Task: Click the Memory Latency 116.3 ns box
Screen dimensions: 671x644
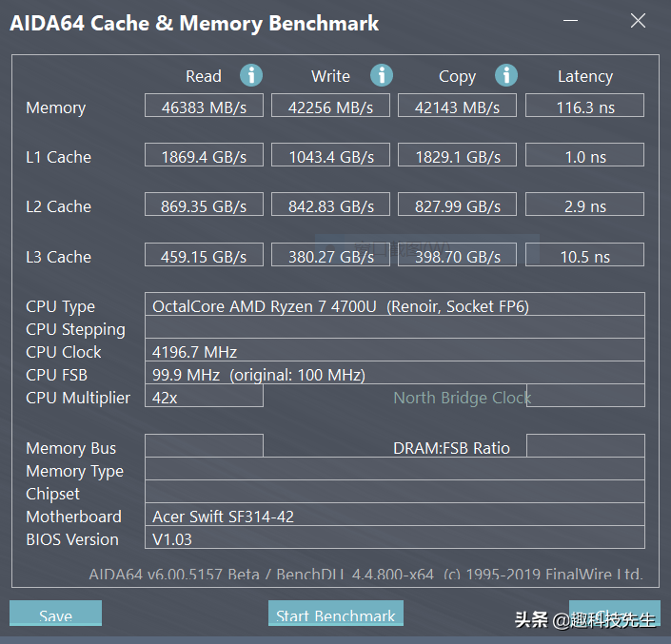Action: coord(584,107)
